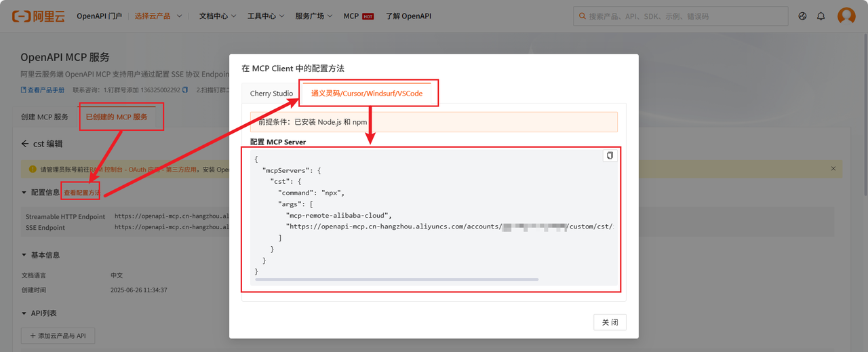This screenshot has height=352, width=868.
Task: Click the search magnifier icon
Action: 583,16
